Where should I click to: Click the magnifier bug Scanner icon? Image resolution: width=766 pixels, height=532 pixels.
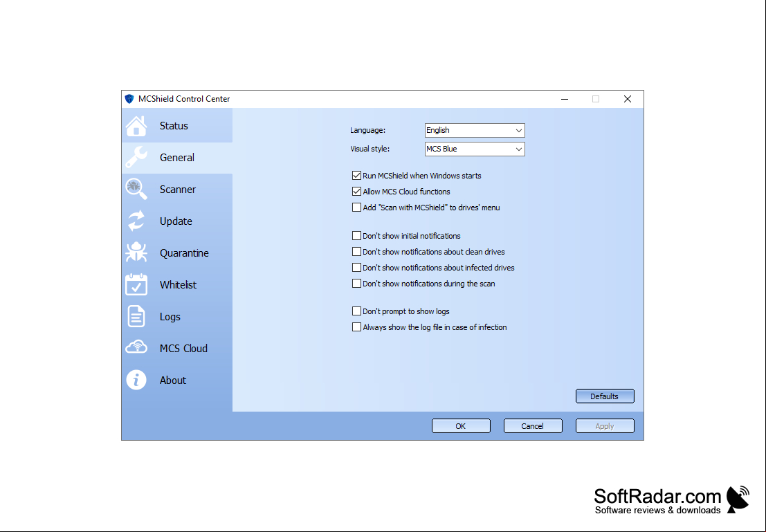coord(136,190)
